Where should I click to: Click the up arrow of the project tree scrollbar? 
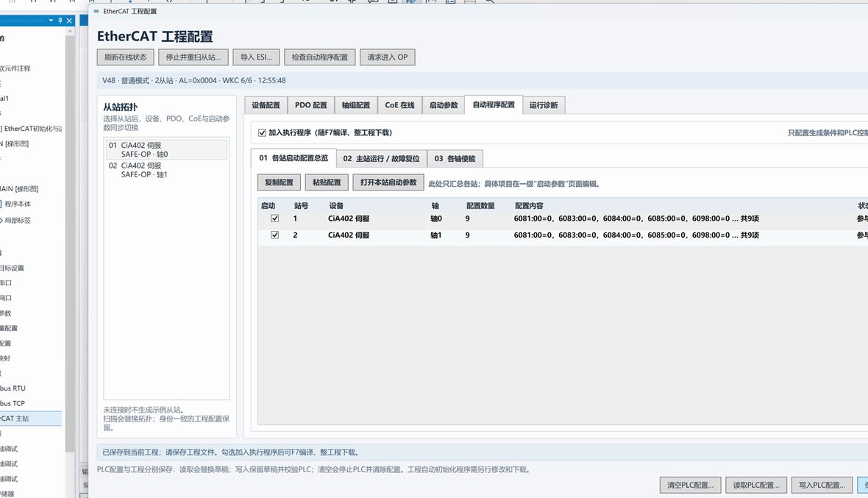pos(70,32)
